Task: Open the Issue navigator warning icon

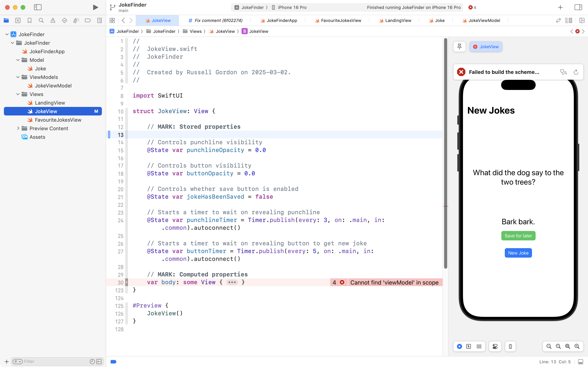Action: pyautogui.click(x=53, y=20)
